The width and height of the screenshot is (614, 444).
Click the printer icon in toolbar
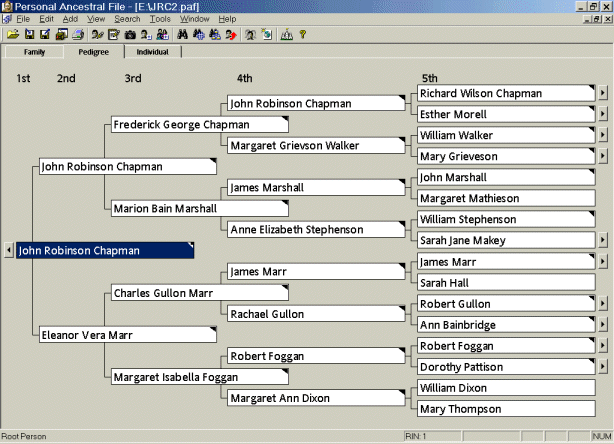tap(77, 34)
